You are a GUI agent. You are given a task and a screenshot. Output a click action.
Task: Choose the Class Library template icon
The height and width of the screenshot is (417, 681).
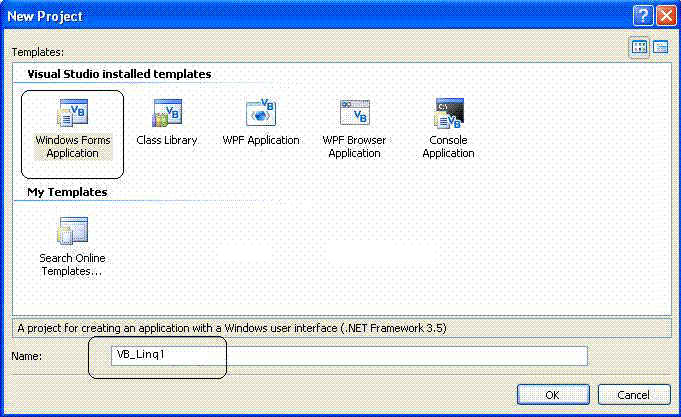tap(167, 113)
